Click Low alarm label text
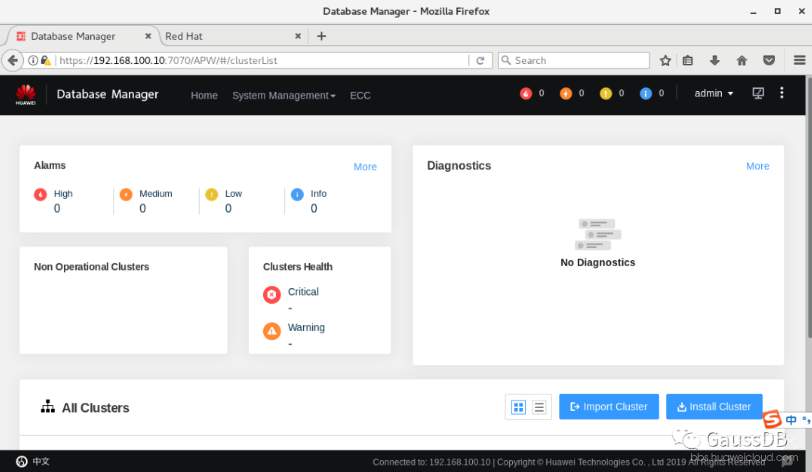The width and height of the screenshot is (812, 472). pos(234,194)
